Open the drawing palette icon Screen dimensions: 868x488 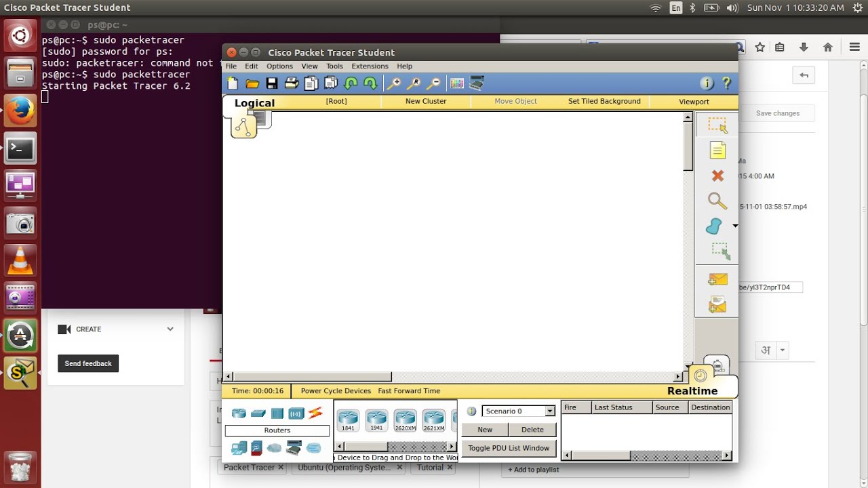click(457, 83)
